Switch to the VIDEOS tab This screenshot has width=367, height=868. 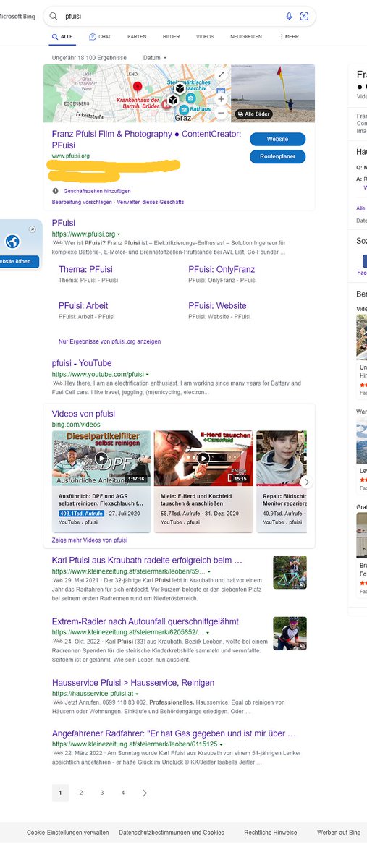(205, 36)
